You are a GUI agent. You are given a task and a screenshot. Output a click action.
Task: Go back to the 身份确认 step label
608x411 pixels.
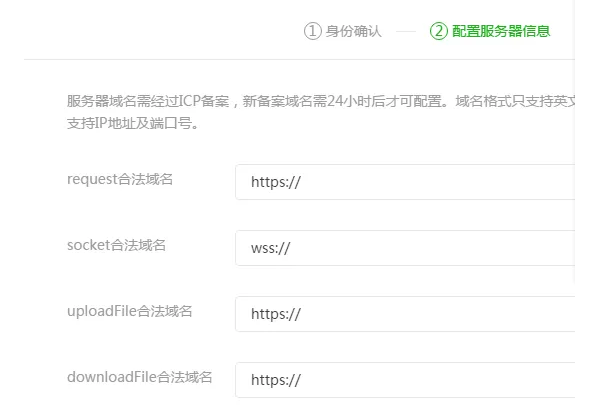pyautogui.click(x=353, y=31)
